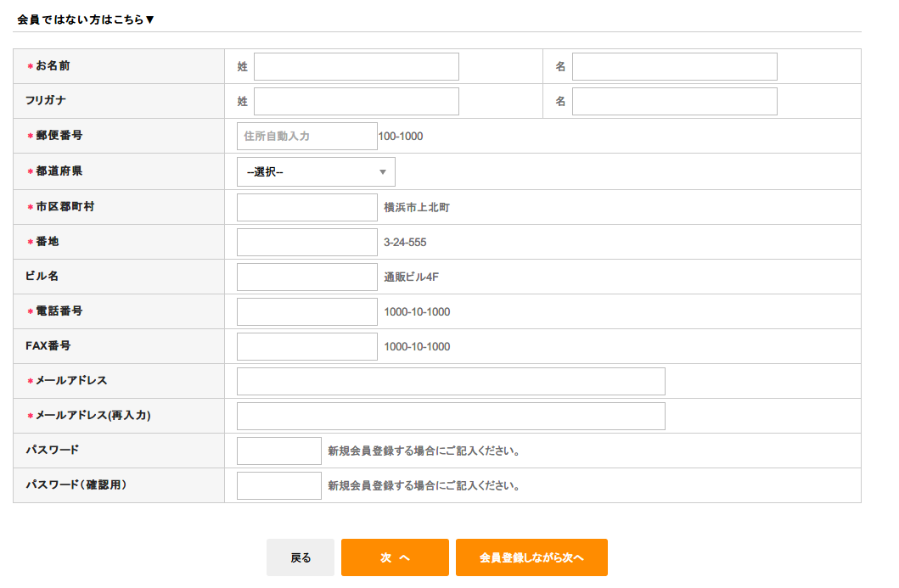Image resolution: width=899 pixels, height=588 pixels.
Task: Click the パスワード input field
Action: (x=278, y=451)
